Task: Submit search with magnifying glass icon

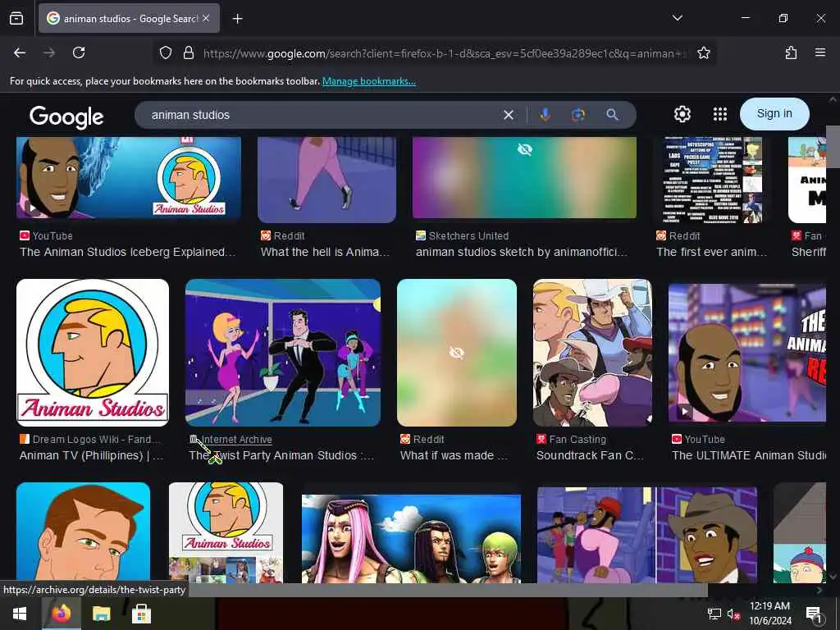Action: (612, 115)
